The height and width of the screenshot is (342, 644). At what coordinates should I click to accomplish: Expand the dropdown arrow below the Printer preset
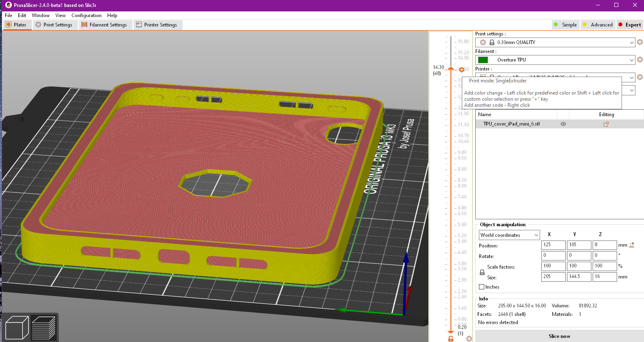(631, 90)
